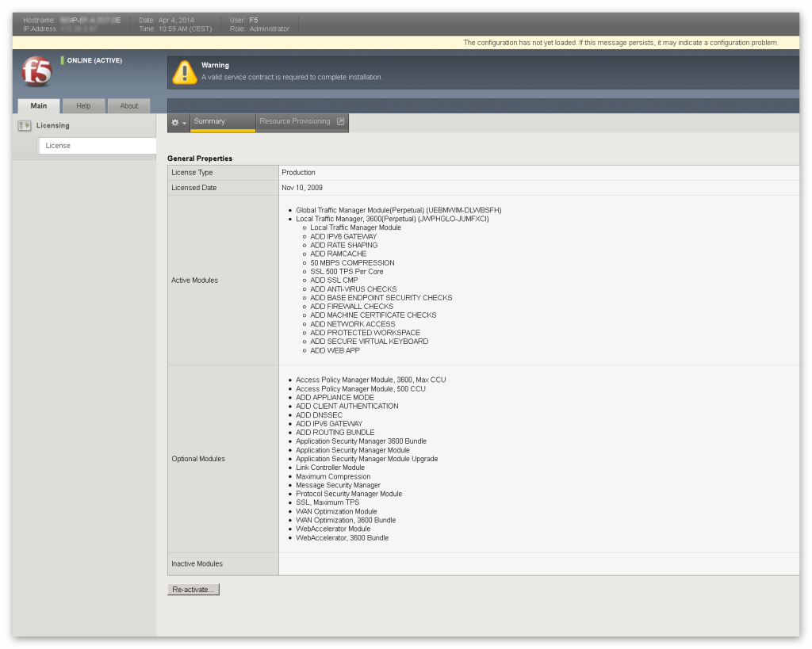Click ADD ROUTING BUNDLE entry
This screenshot has height=649, width=812.
coord(335,433)
